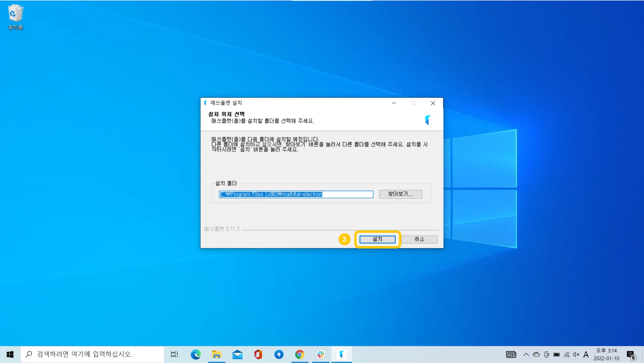Toggle the muted volume icon in the tray
The width and height of the screenshot is (644, 363).
[x=576, y=355]
